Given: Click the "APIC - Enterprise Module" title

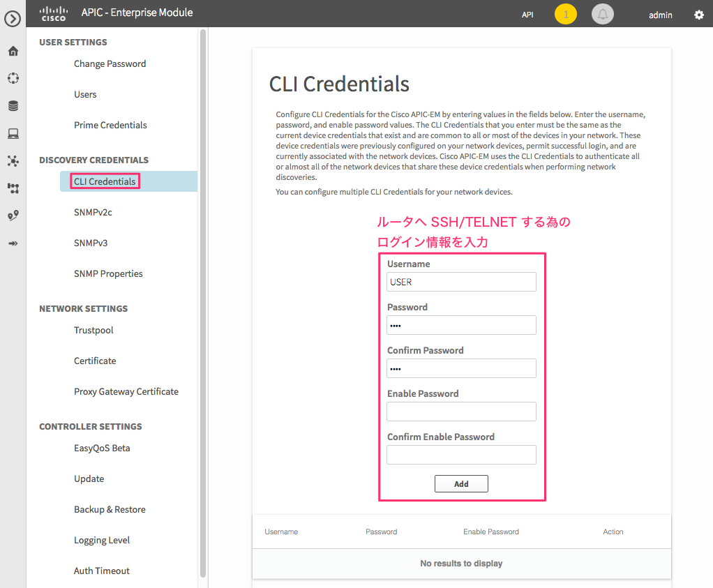Looking at the screenshot, I should pos(137,13).
